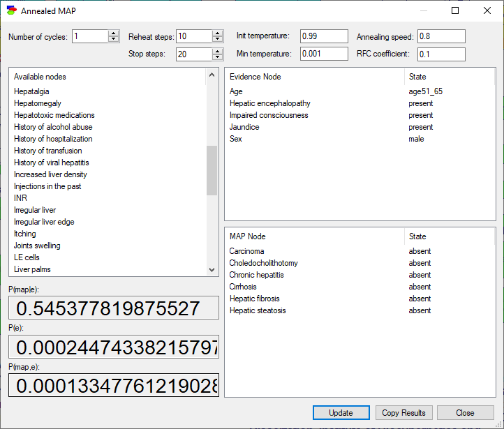
Task: Select Hepatic fibrosis MAP node row
Action: coord(360,299)
